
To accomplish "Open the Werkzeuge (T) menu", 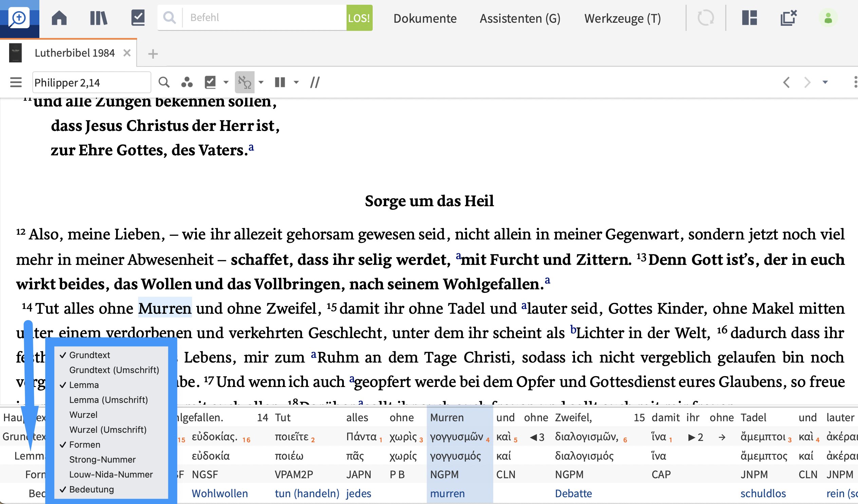I will 622,18.
